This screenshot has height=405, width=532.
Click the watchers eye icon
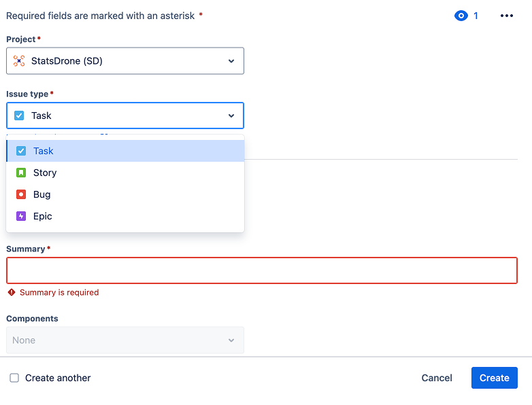(x=461, y=16)
